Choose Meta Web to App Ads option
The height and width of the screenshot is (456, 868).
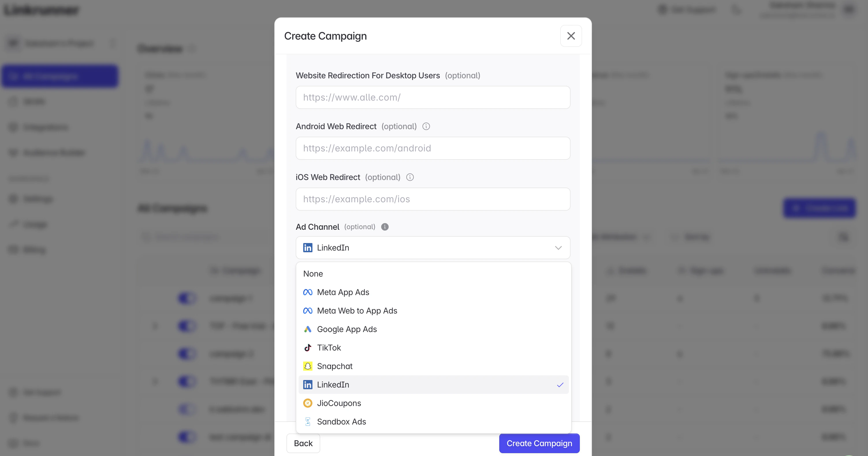point(357,311)
